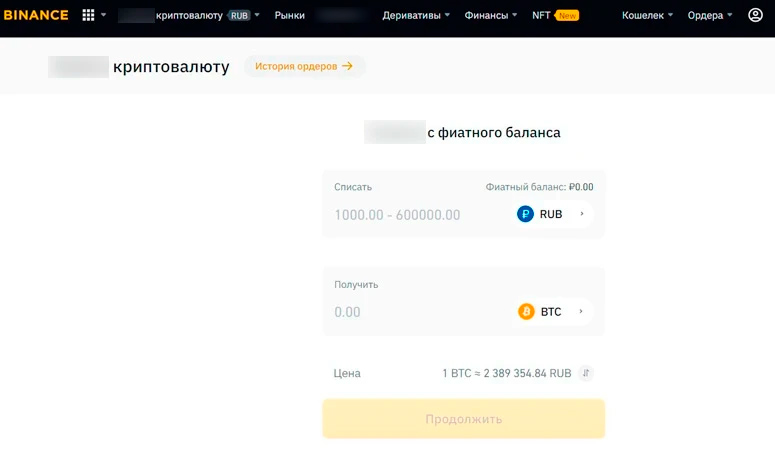Click the Получить amount field 0.00

[347, 312]
